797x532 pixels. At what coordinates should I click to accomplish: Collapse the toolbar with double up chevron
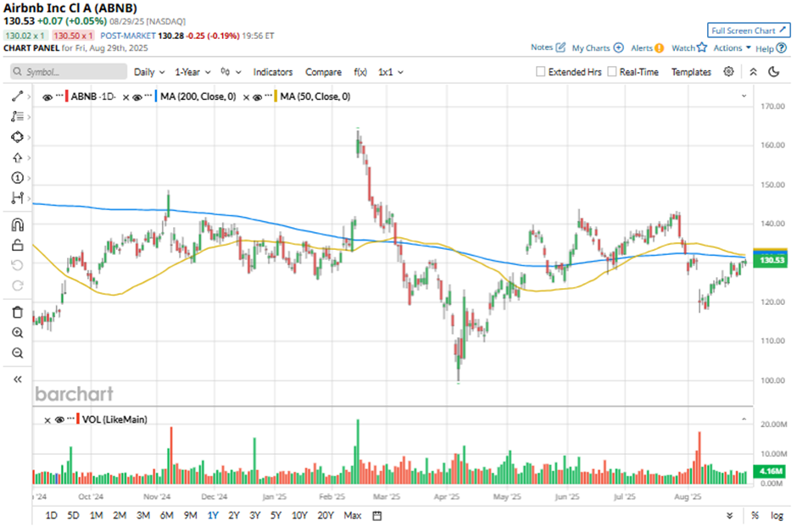tap(753, 71)
